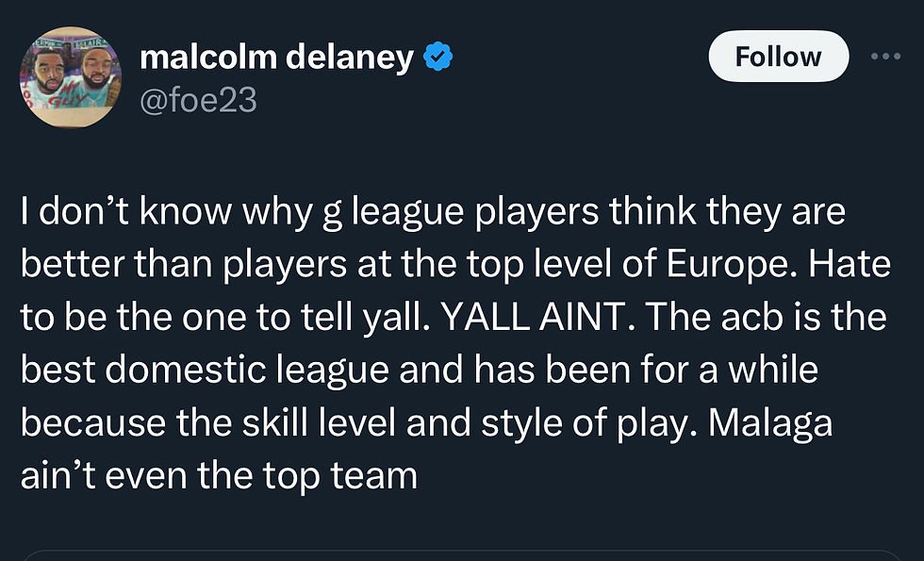924x561 pixels.
Task: Click the last line ain't even the top team
Action: point(219,474)
